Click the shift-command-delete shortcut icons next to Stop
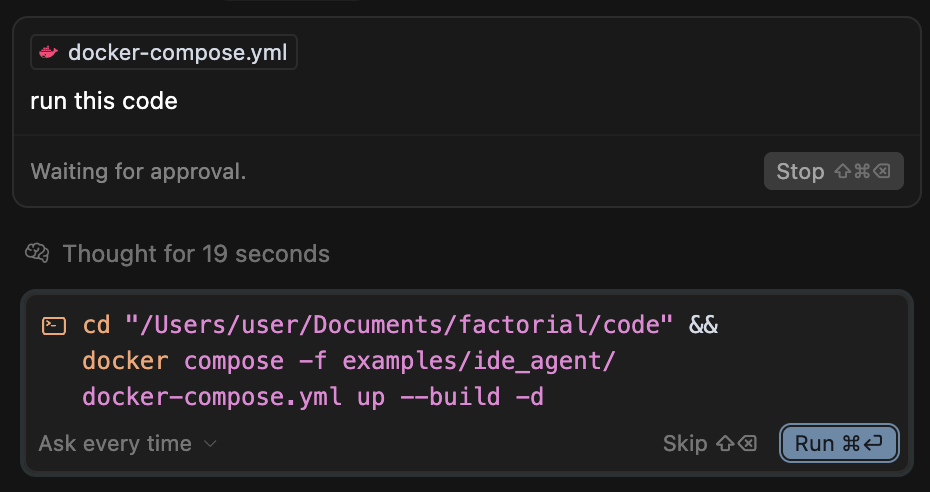The height and width of the screenshot is (492, 930). point(862,171)
